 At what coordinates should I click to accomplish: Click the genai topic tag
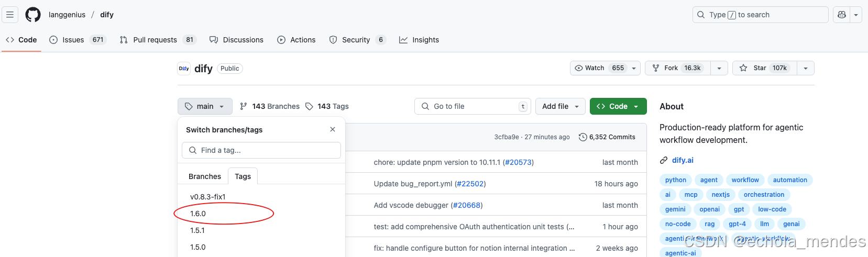[792, 224]
